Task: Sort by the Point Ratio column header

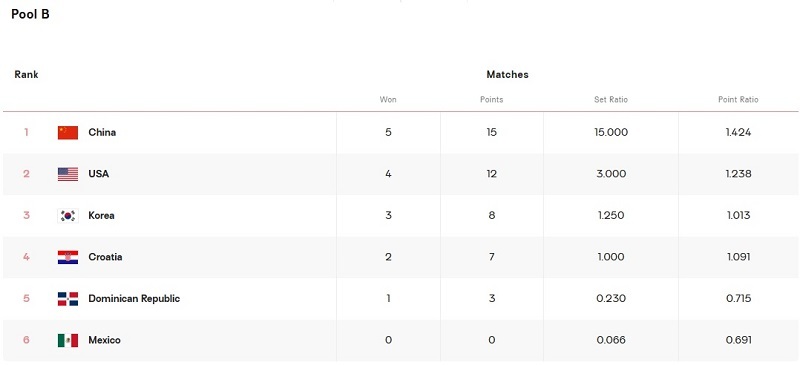Action: [x=738, y=100]
